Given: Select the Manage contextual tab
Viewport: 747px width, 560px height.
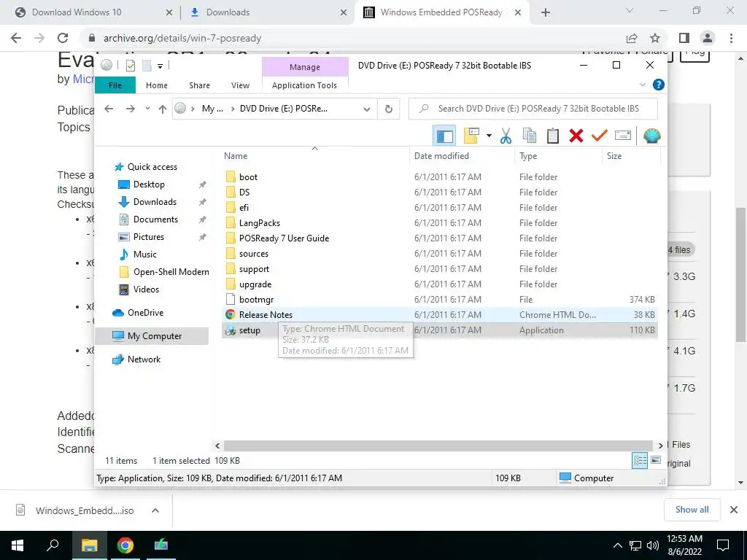Looking at the screenshot, I should pos(305,67).
